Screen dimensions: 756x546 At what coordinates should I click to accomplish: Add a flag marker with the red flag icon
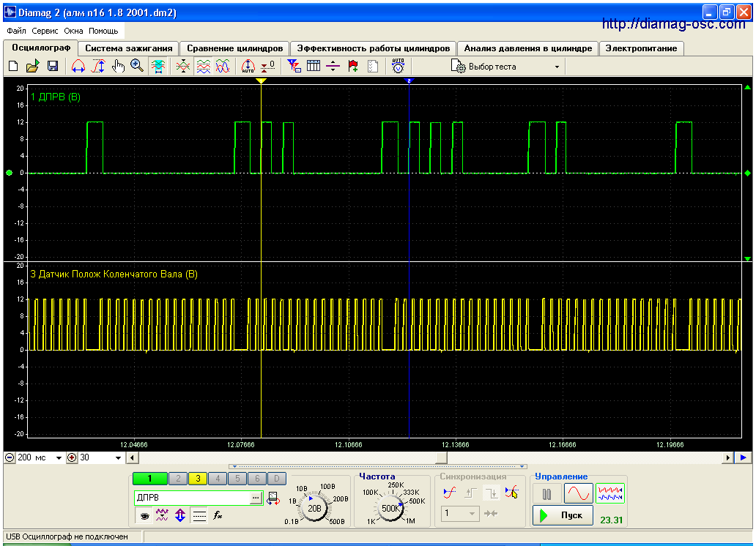tap(353, 67)
